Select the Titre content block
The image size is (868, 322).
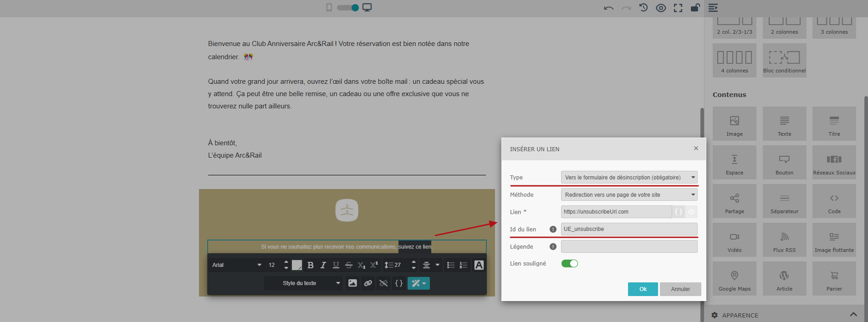pos(834,124)
